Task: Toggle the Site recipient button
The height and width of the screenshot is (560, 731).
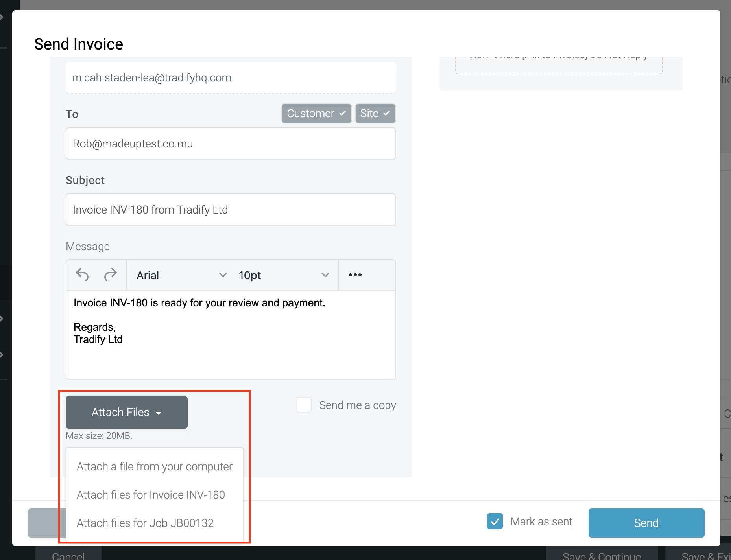Action: 375,114
